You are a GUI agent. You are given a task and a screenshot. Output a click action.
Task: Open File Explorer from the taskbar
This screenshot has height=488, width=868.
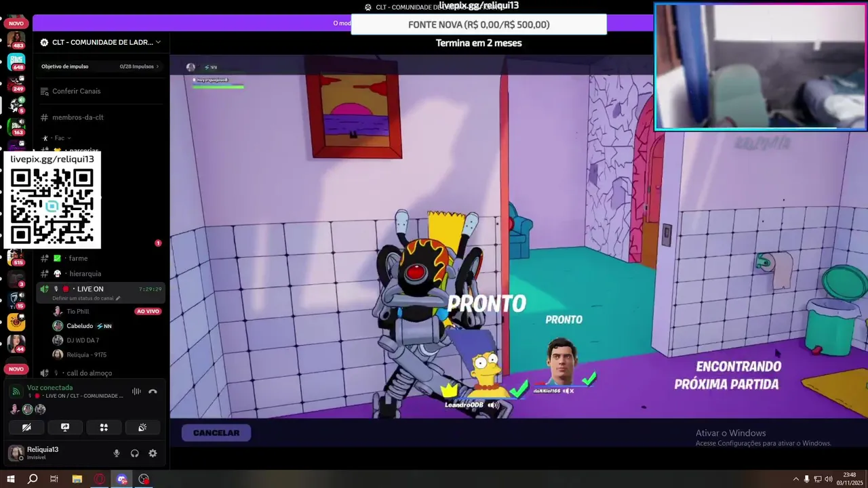tap(77, 479)
